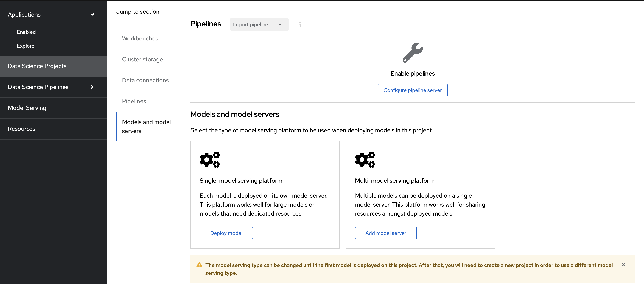Expand Data Science Pipelines via its arrow
This screenshot has height=284, width=644.
92,87
